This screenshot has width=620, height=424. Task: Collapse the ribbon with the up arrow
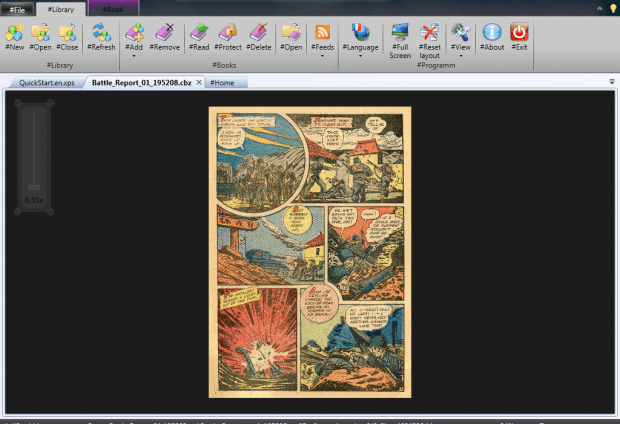tap(599, 8)
